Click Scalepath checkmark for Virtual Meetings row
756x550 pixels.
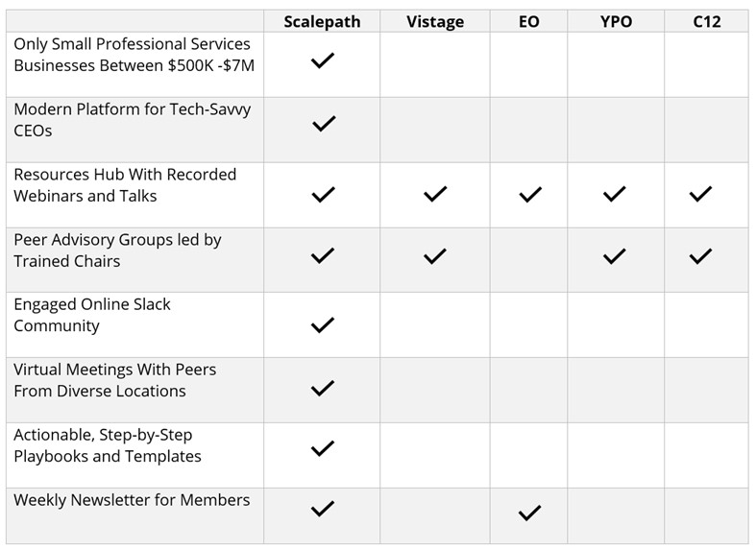pyautogui.click(x=323, y=388)
